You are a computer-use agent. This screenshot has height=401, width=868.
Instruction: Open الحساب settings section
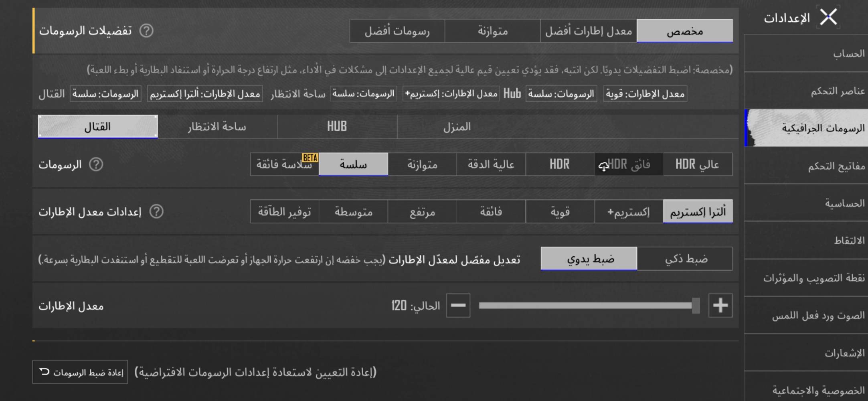[x=806, y=53]
